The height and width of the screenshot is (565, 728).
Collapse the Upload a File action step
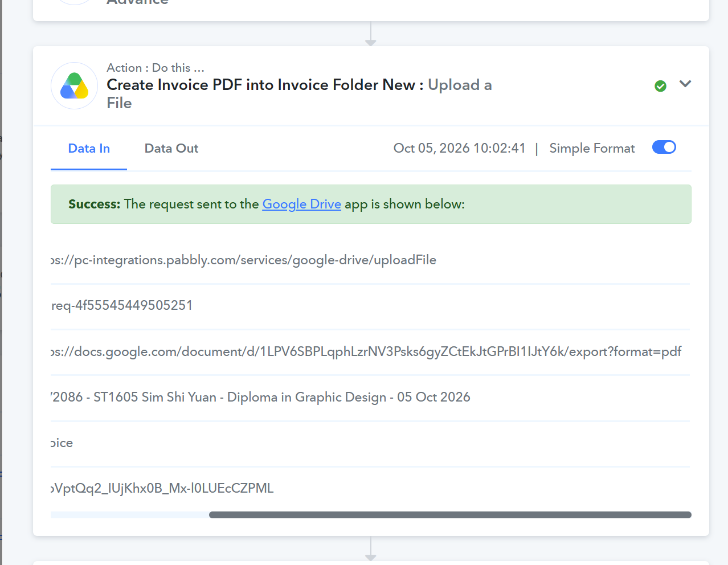pos(685,84)
